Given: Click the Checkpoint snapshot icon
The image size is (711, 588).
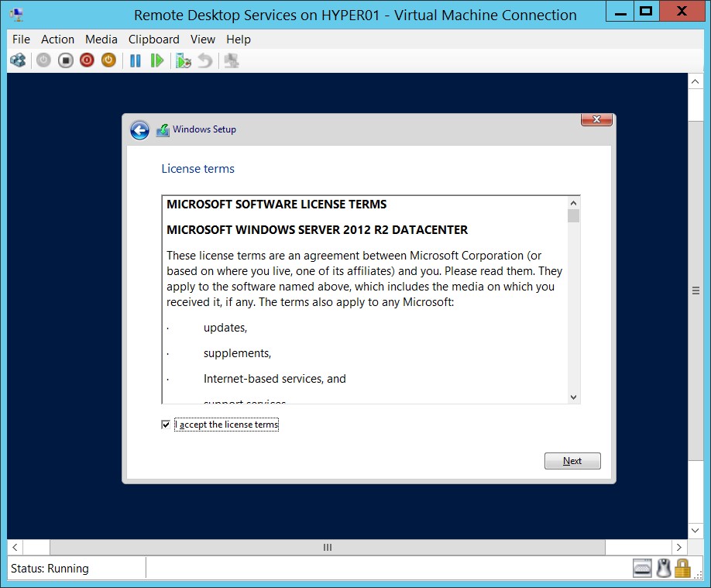Looking at the screenshot, I should click(x=184, y=60).
